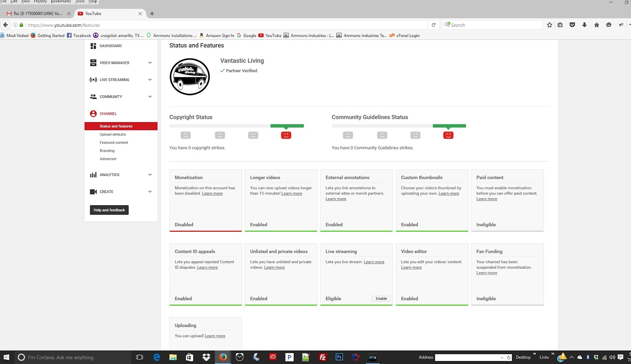This screenshot has width=631, height=364.
Task: Expand the Video Manager section chevron
Action: (150, 63)
